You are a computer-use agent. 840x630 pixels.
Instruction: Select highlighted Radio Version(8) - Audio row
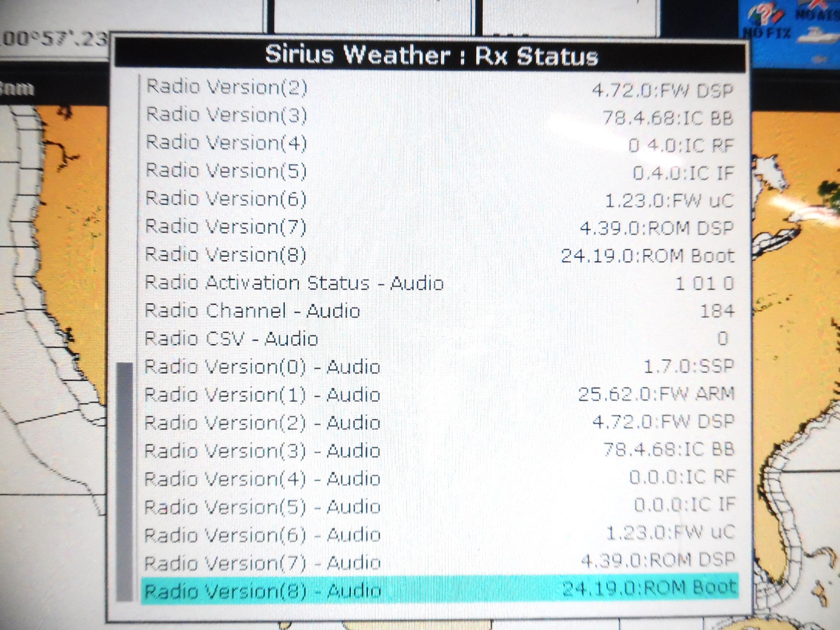tap(439, 589)
